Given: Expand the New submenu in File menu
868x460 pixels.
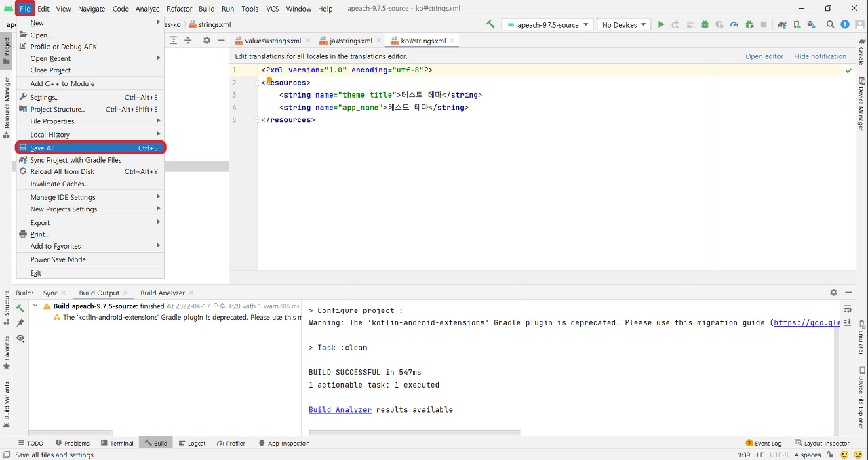Looking at the screenshot, I should click(x=90, y=22).
